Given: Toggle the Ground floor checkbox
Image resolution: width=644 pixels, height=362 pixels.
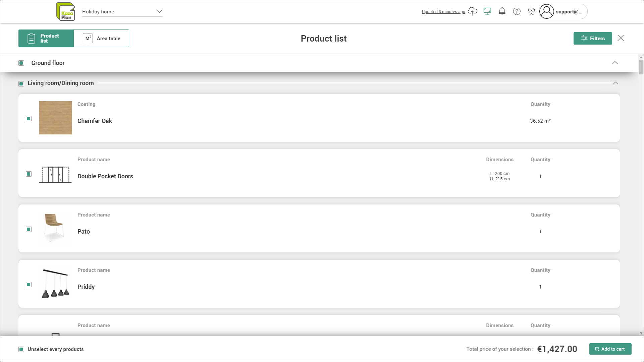Looking at the screenshot, I should (x=21, y=63).
